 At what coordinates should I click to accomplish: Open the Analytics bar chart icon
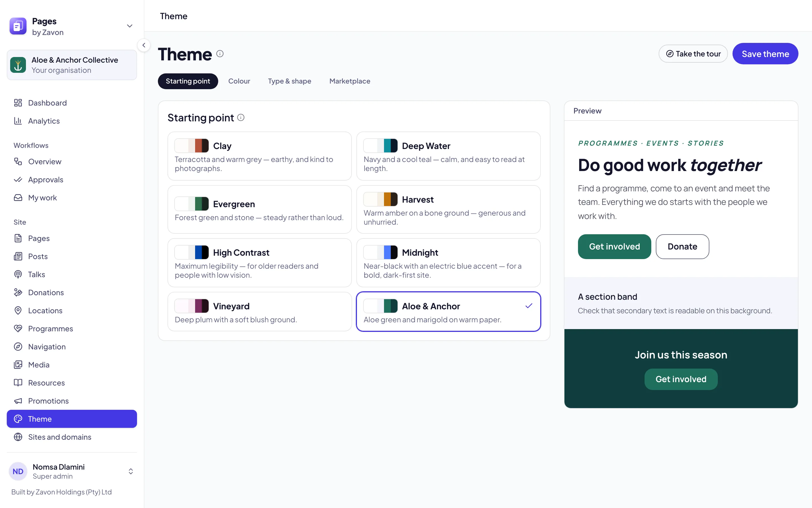pyautogui.click(x=18, y=121)
